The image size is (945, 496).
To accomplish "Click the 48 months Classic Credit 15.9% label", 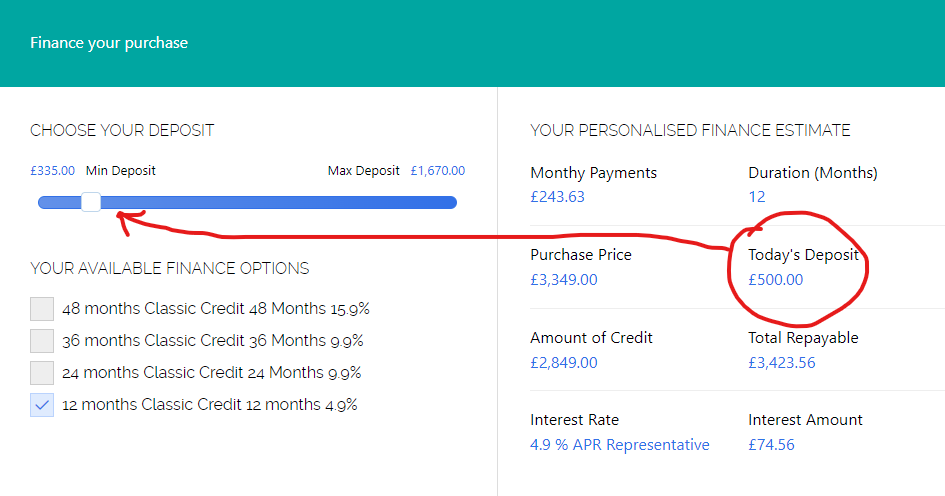I will (216, 309).
